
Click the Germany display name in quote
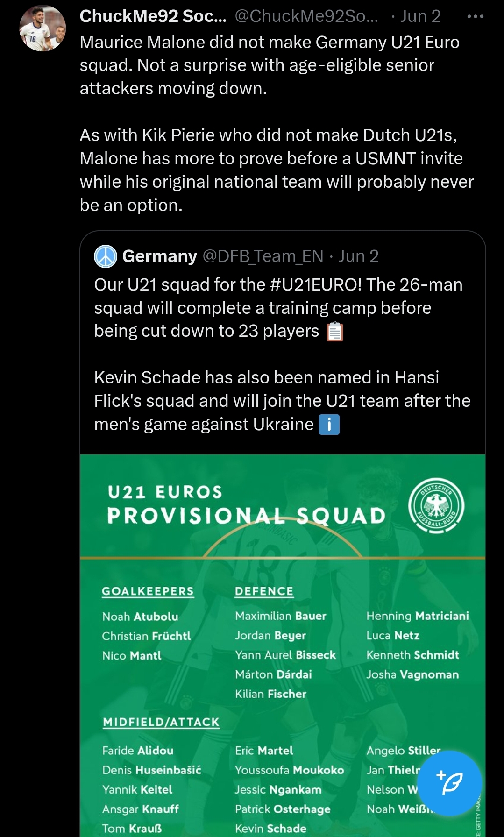pos(159,256)
